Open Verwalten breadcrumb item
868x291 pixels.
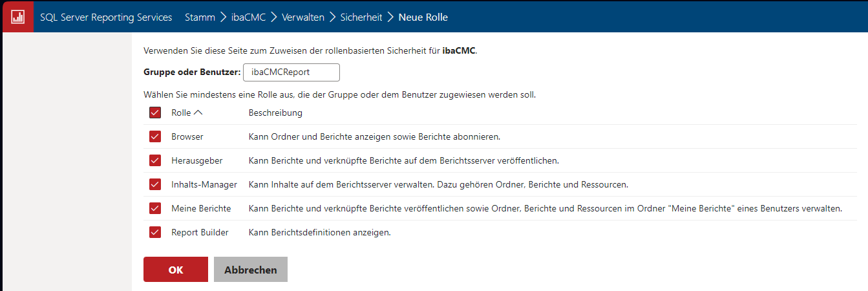302,17
